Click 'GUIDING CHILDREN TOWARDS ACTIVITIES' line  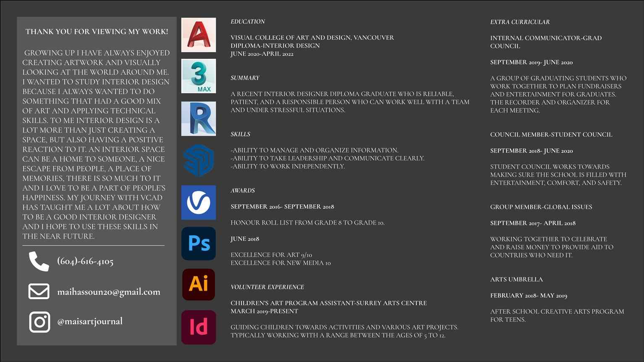pos(344,327)
